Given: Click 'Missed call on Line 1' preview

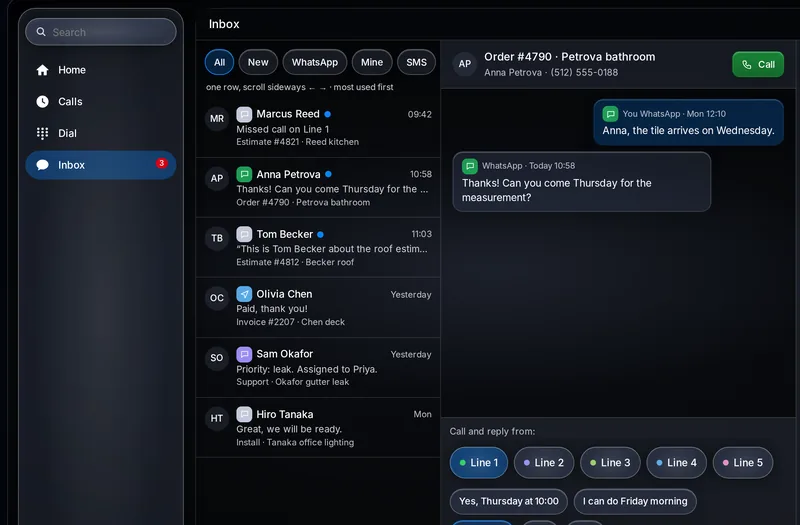Looking at the screenshot, I should click(283, 130).
